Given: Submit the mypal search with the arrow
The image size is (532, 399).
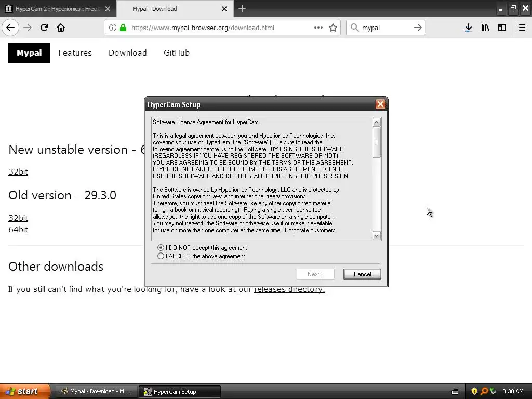Looking at the screenshot, I should click(418, 28).
